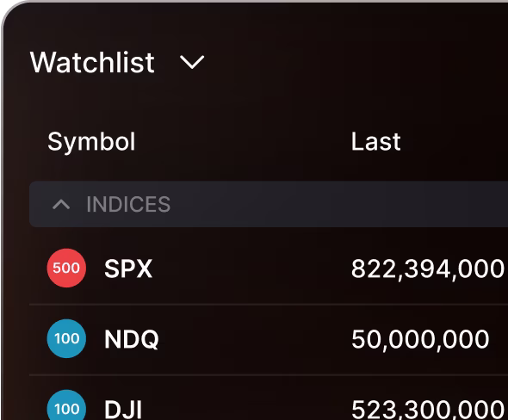Viewport: 508px width, 420px height.
Task: Select the NDQ symbol
Action: pyautogui.click(x=132, y=339)
